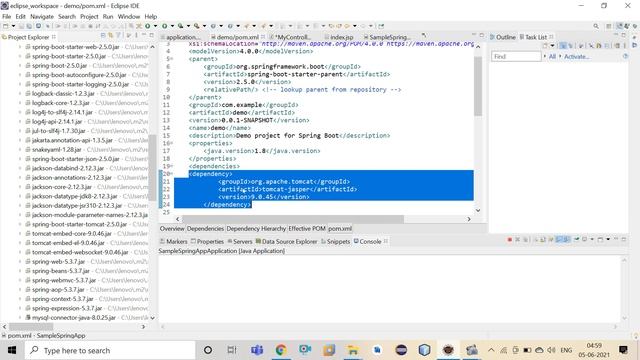Expand the spring-web-5.3.7.jar node
This screenshot has height=360, width=640.
coord(20,262)
